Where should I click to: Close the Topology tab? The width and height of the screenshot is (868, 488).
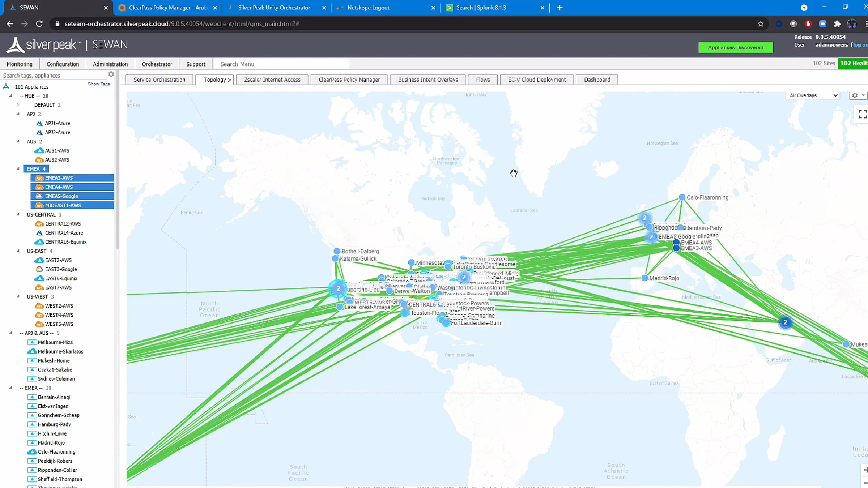230,80
